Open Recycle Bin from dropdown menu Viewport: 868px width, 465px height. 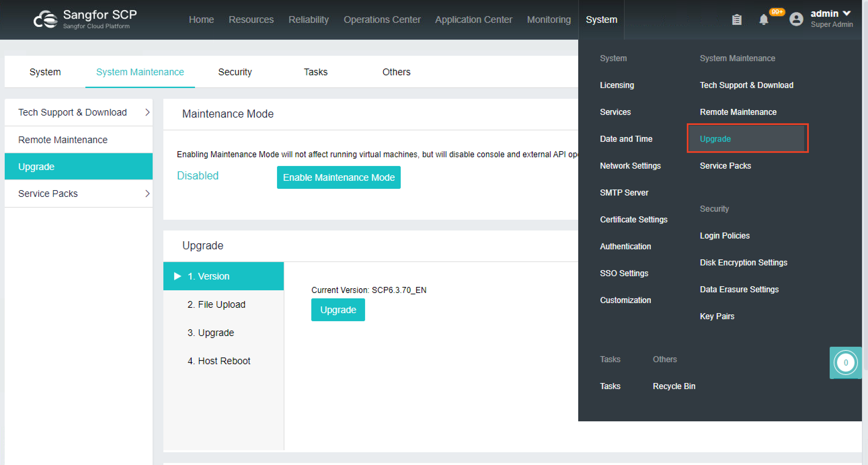coord(674,386)
